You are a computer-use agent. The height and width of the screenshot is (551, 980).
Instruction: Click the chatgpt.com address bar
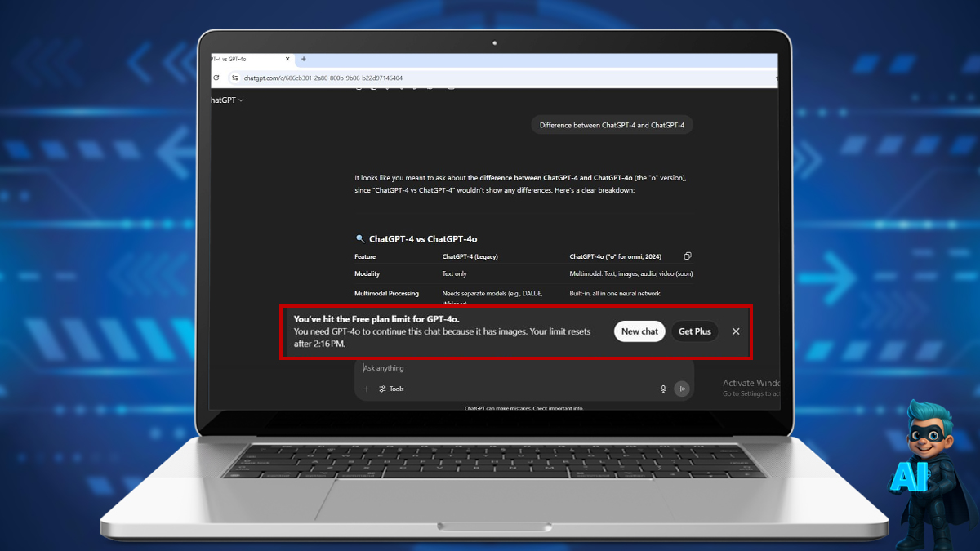pyautogui.click(x=501, y=78)
